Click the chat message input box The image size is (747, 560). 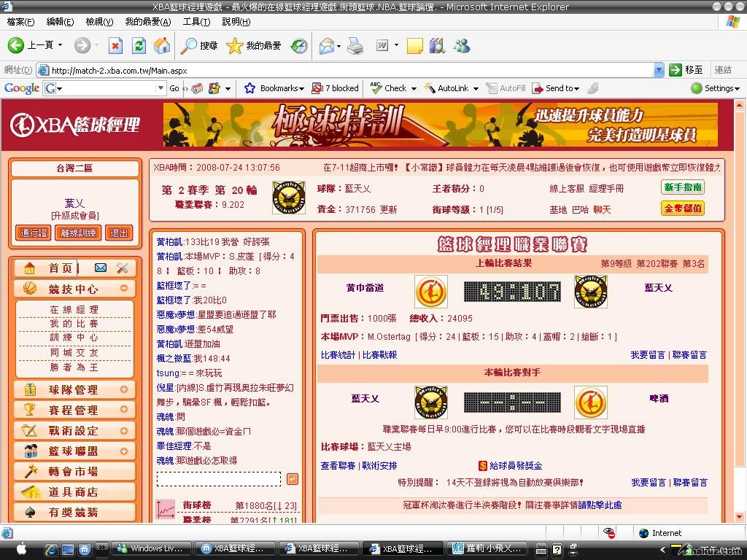(219, 479)
